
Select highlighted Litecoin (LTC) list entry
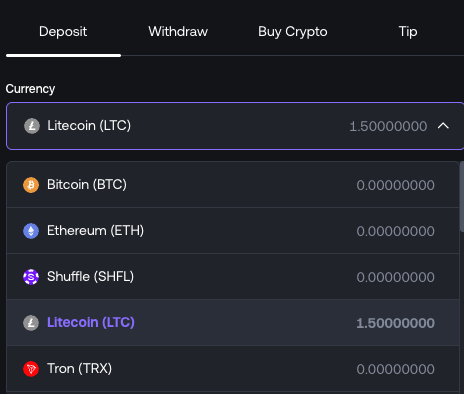[x=233, y=323]
